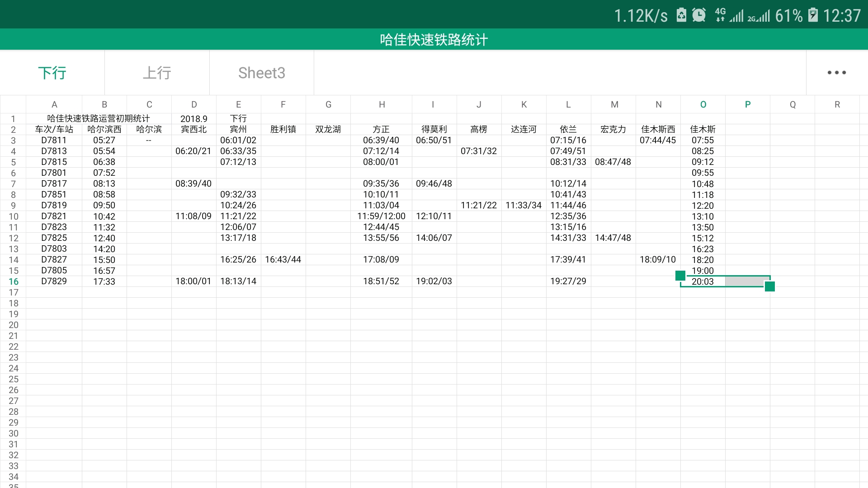Select column H header

(382, 104)
